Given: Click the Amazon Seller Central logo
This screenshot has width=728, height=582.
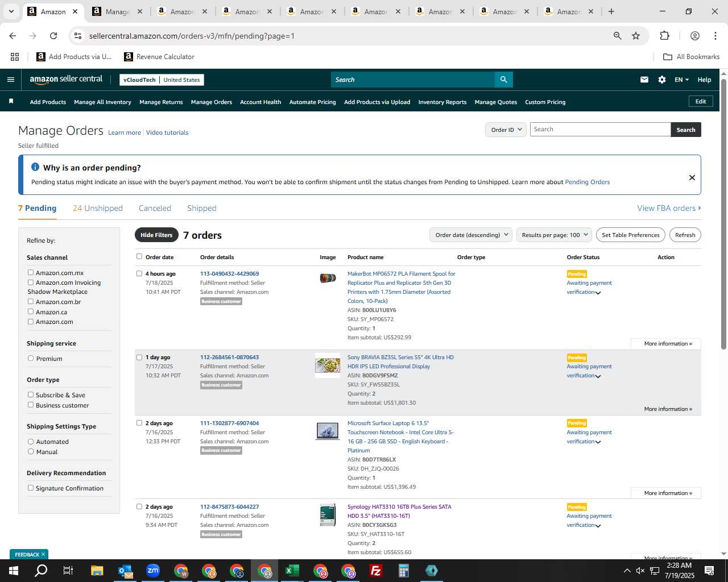Looking at the screenshot, I should 66,80.
